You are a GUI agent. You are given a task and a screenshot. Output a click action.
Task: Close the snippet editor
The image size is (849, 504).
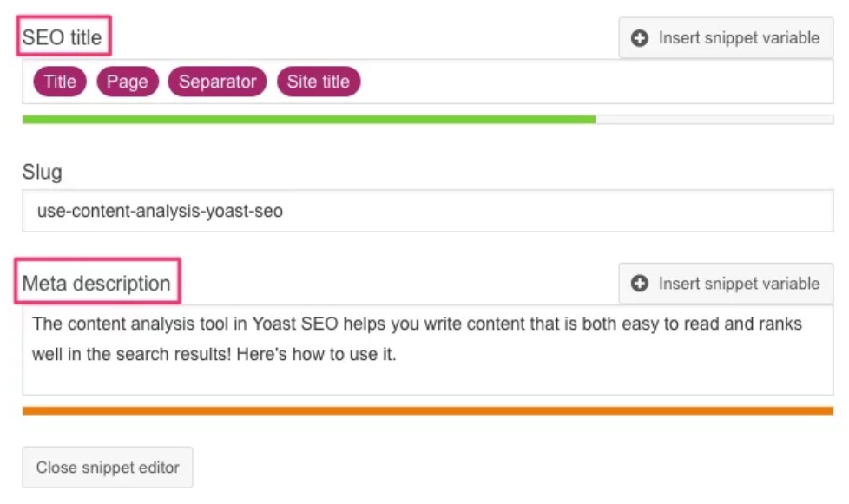click(x=107, y=468)
